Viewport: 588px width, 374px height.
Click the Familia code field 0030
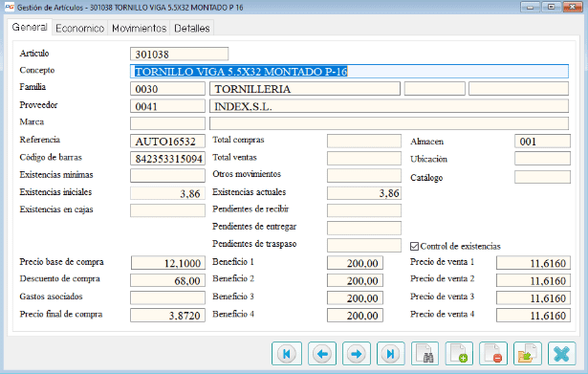pyautogui.click(x=167, y=89)
